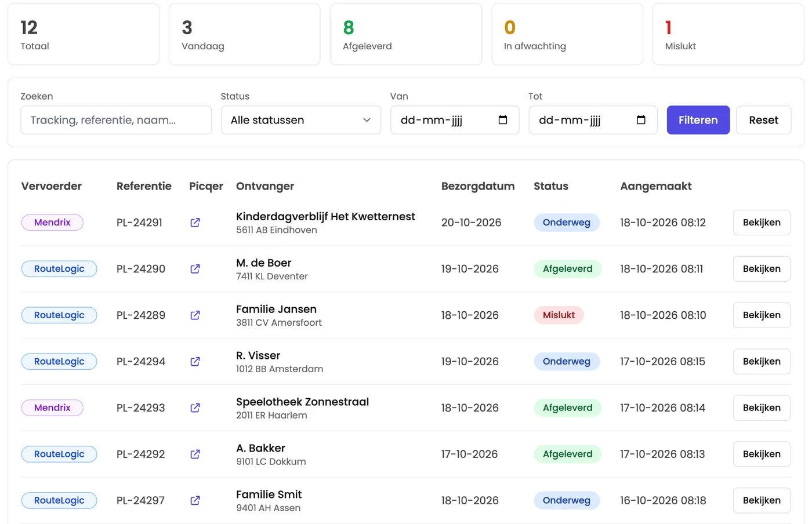Click the Bezorgdatum column header
Viewport: 812px width, 524px height.
tap(478, 186)
